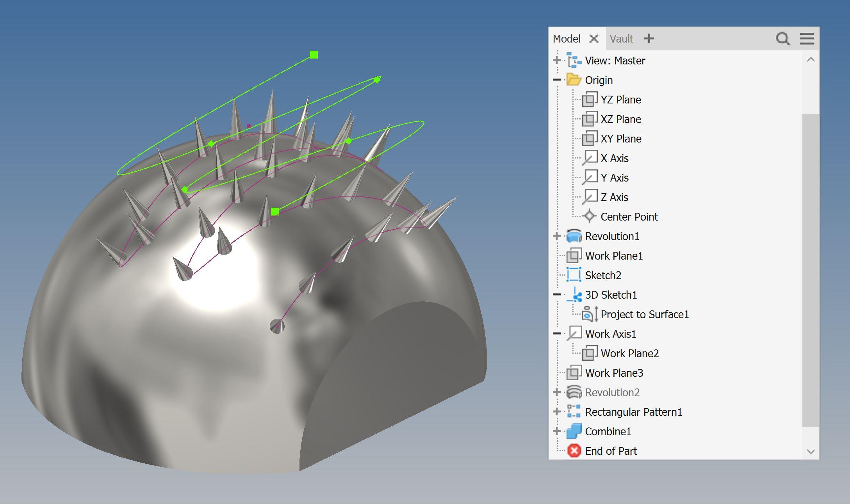Select the Combine1 feature icon
The height and width of the screenshot is (504, 850).
[574, 431]
